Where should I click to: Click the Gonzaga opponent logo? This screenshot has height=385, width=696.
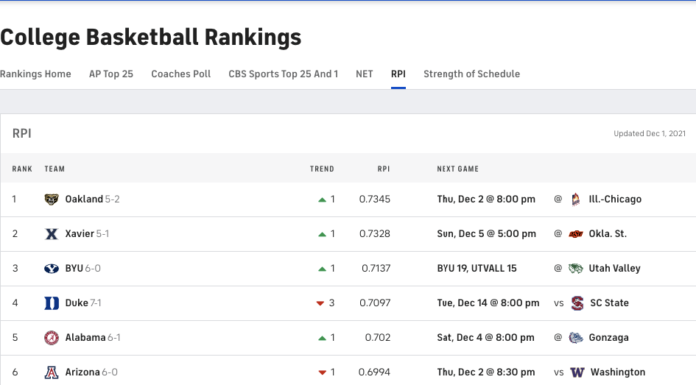(576, 338)
